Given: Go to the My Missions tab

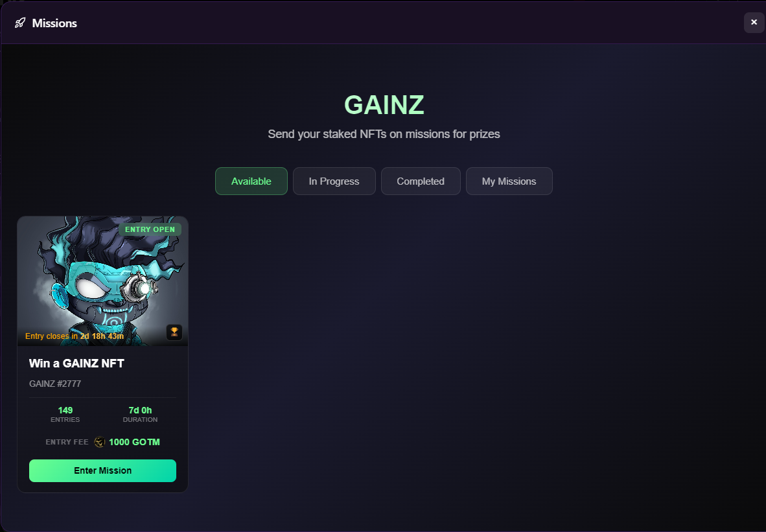Looking at the screenshot, I should (x=509, y=181).
